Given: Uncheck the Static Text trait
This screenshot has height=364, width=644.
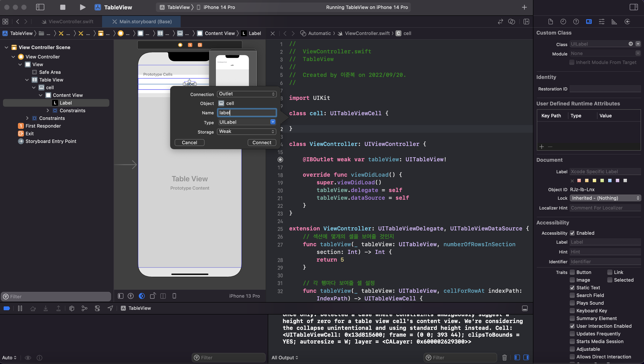Looking at the screenshot, I should coord(572,287).
